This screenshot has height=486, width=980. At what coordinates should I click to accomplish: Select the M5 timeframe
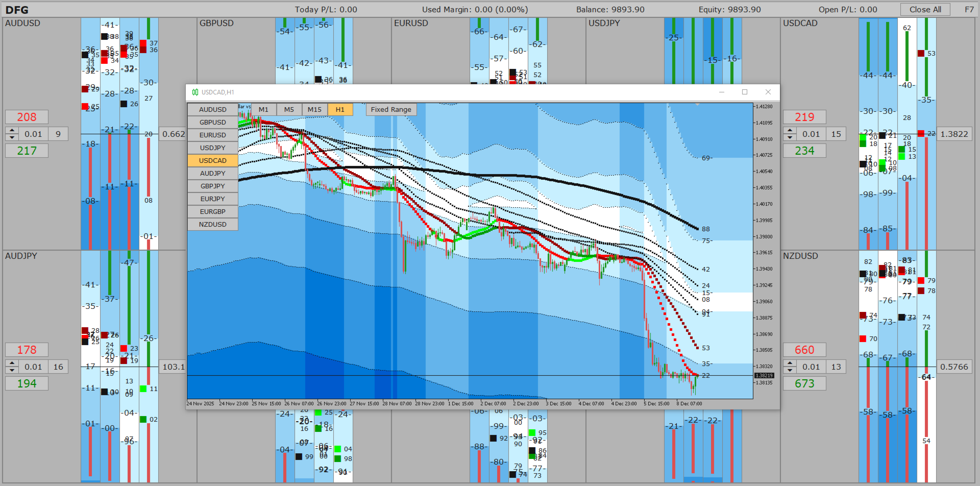tap(289, 109)
